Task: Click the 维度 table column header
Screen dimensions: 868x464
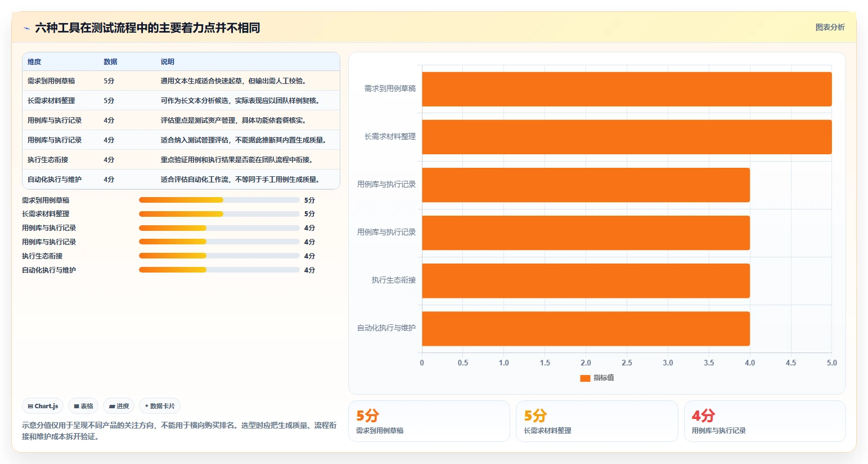Action: pos(34,62)
